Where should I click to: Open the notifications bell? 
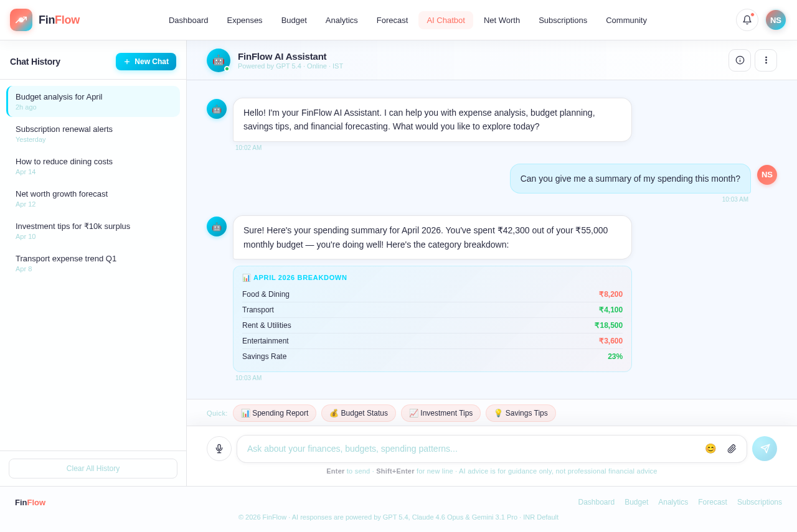click(747, 20)
